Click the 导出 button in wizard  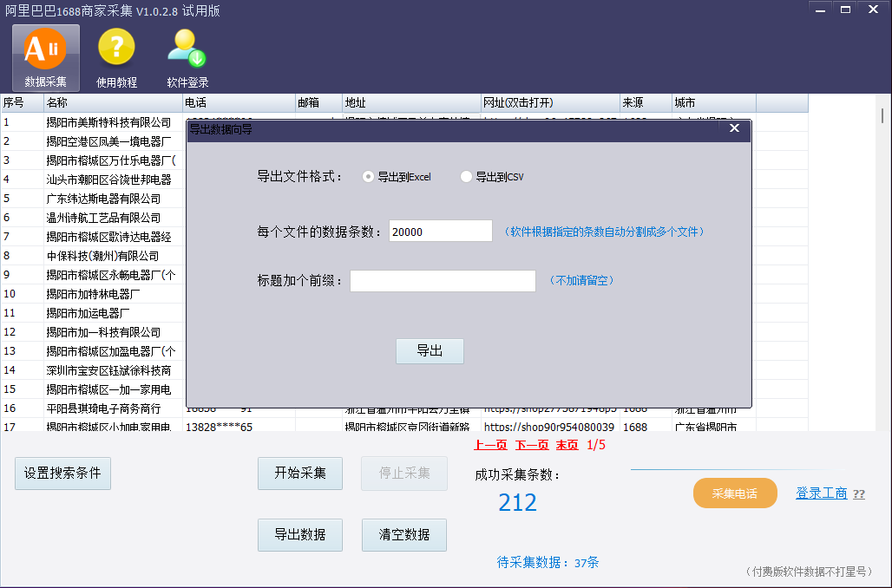pos(430,351)
